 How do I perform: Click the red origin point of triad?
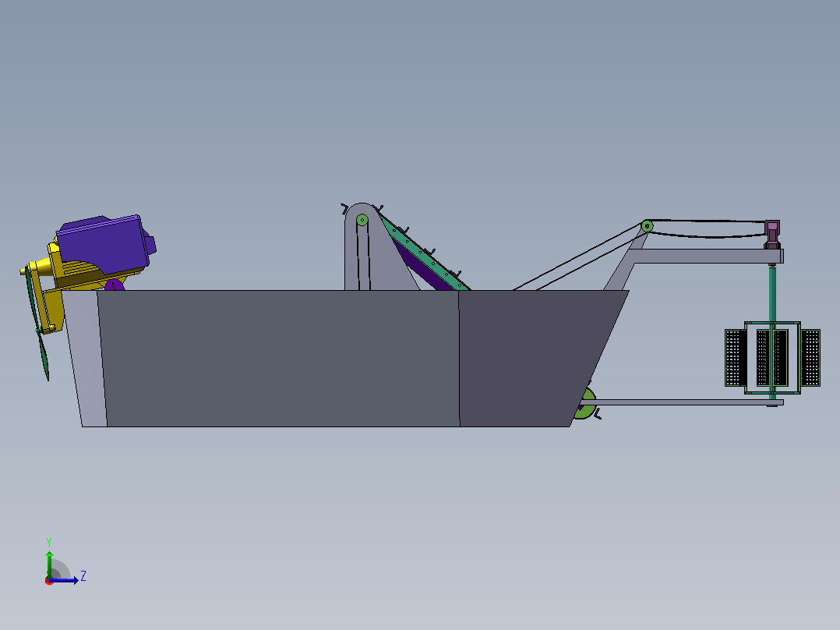click(x=49, y=581)
